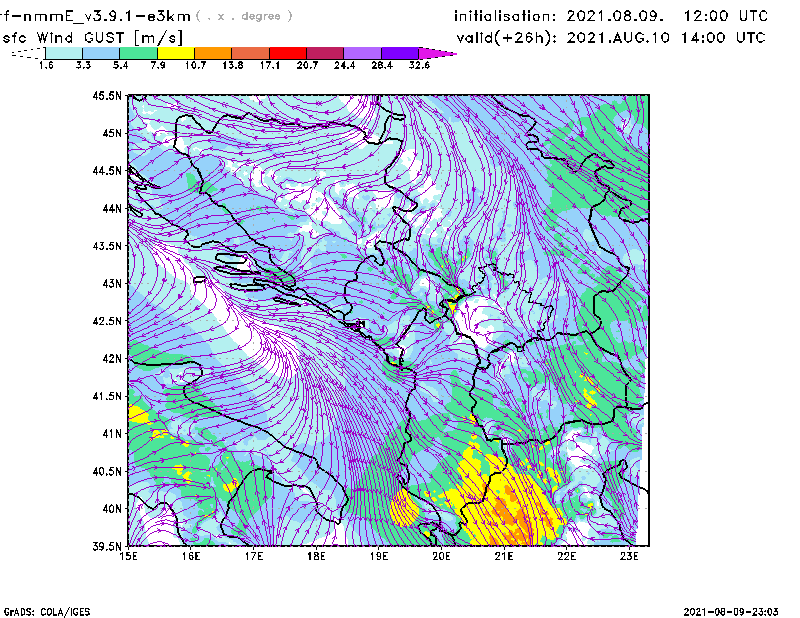Click the 'initialisation: 2021.08.09. 12:00 UTC' line
This screenshot has width=800, height=618.
coord(611,16)
